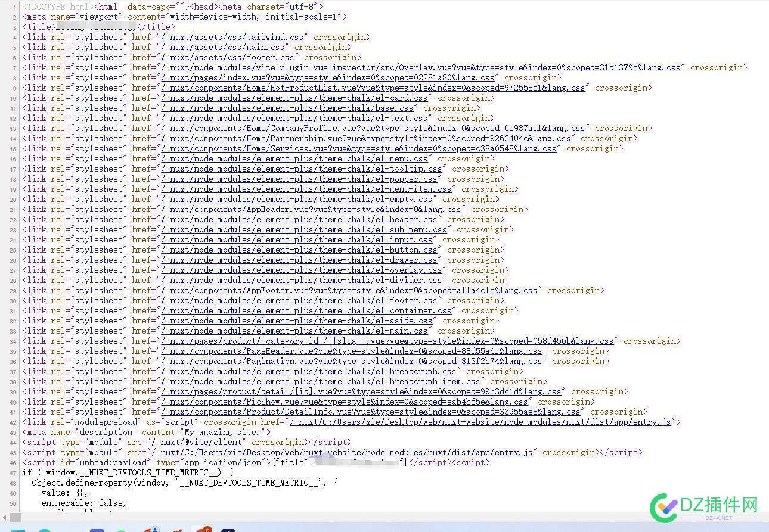769x532 pixels.
Task: Open the Partnership.vue stylesheet link
Action: click(366, 138)
